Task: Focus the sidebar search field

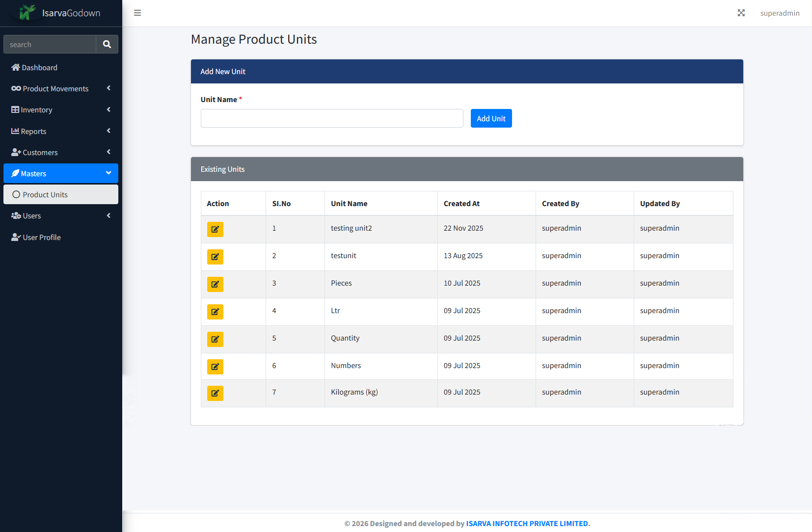Action: [x=50, y=44]
